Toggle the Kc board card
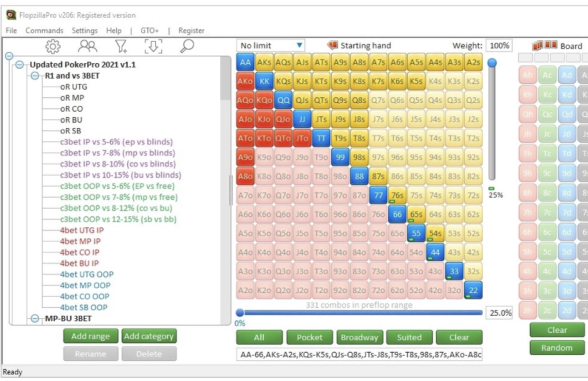This screenshot has width=588, height=381. (547, 95)
